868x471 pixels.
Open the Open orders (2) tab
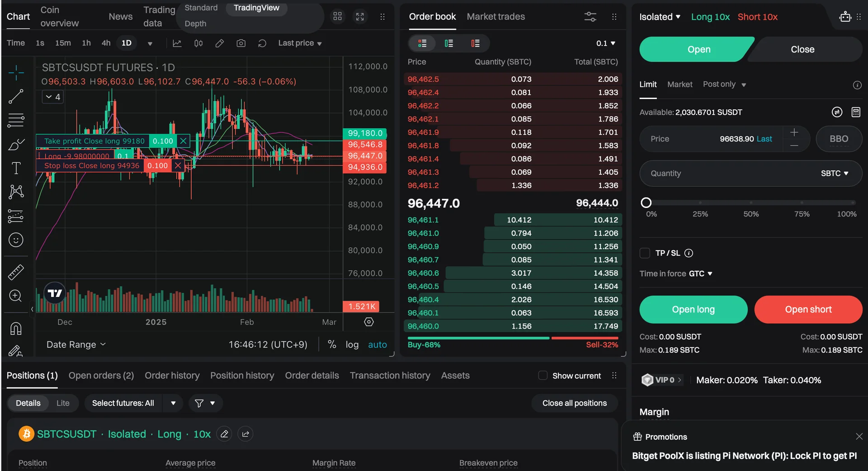(101, 376)
